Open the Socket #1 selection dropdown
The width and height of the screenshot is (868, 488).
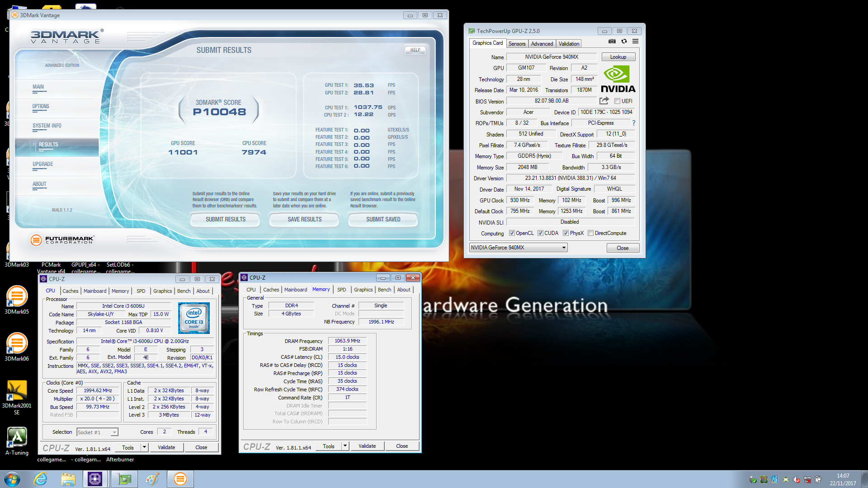pos(97,432)
